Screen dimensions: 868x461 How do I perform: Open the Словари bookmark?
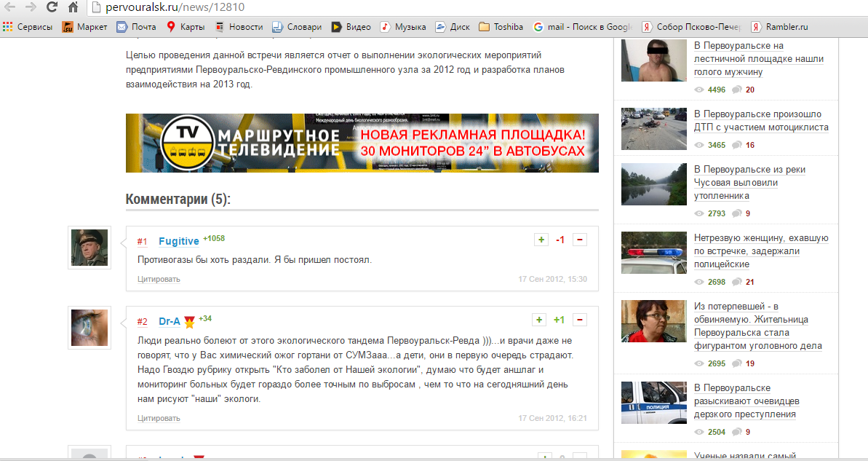[297, 27]
